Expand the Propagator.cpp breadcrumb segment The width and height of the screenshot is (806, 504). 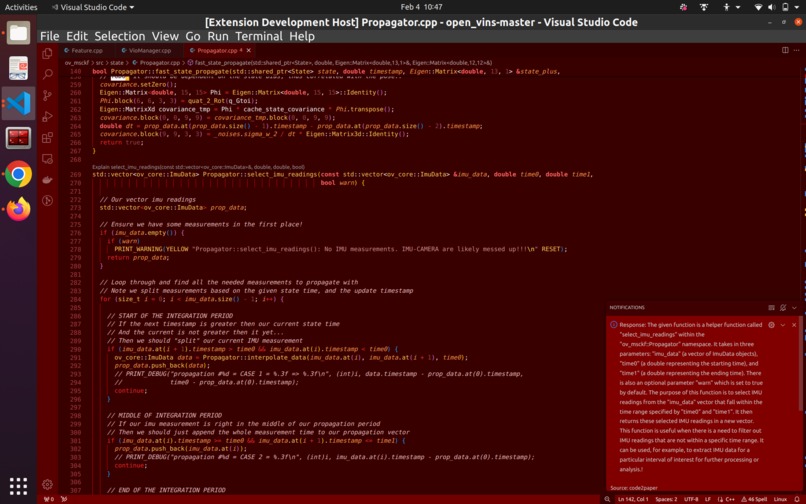[x=156, y=63]
